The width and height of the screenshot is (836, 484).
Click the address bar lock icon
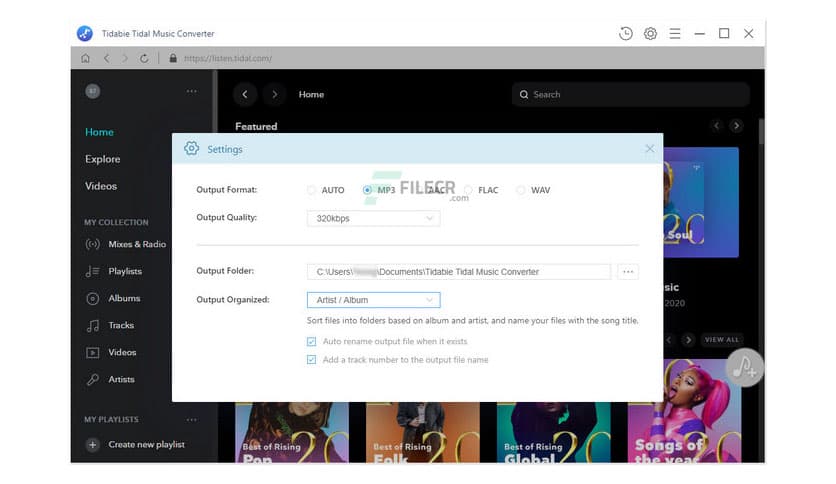[x=173, y=58]
